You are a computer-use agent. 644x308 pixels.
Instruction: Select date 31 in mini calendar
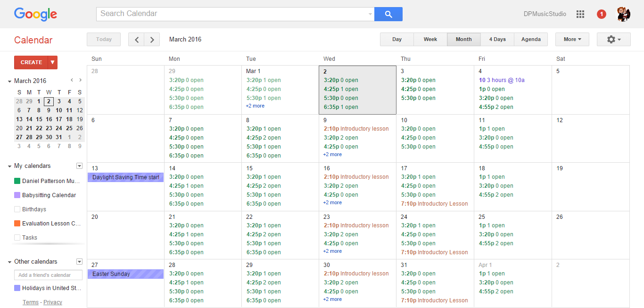[x=59, y=137]
